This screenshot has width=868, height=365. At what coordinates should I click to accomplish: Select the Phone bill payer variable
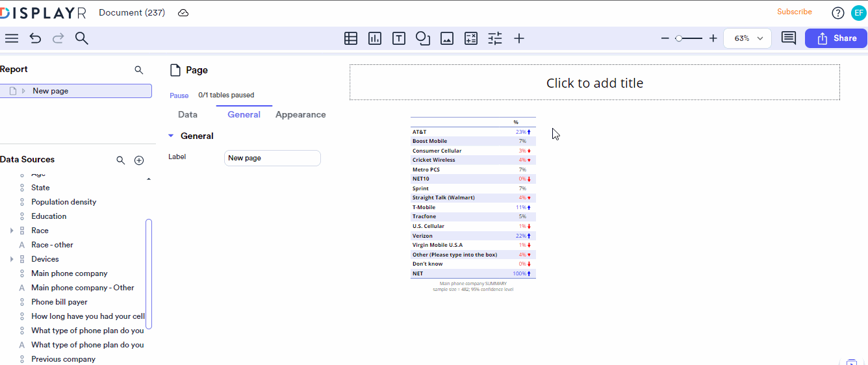pyautogui.click(x=59, y=302)
